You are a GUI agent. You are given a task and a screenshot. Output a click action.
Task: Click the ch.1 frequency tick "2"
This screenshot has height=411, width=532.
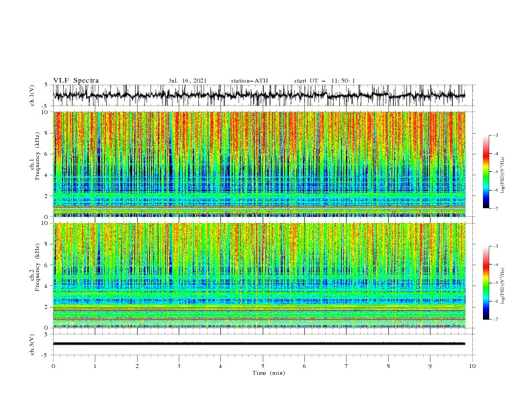click(46, 195)
